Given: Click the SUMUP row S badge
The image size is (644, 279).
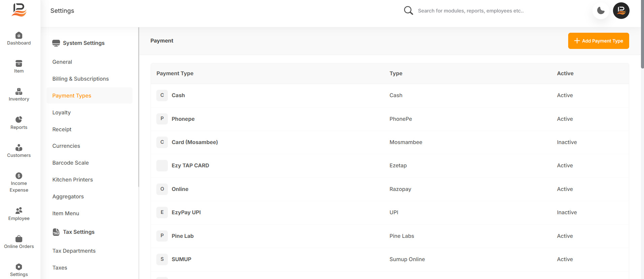Looking at the screenshot, I should point(162,259).
